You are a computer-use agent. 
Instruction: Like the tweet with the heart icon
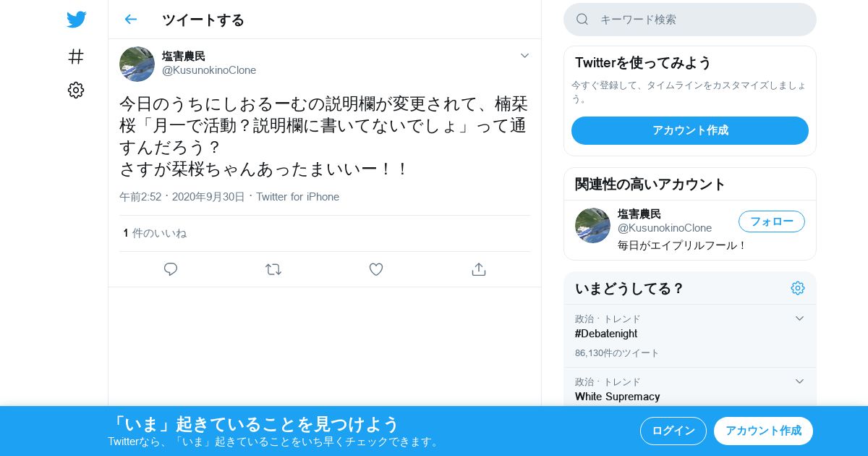pyautogui.click(x=376, y=269)
